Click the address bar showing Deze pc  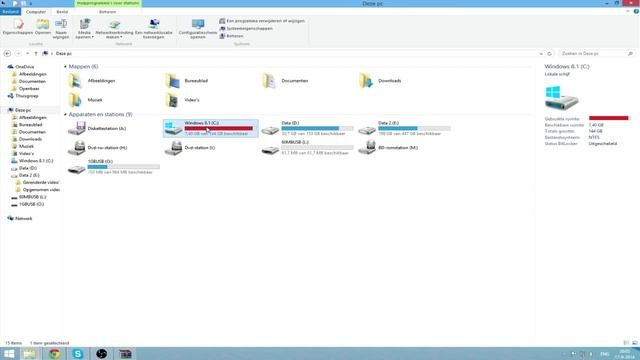coord(290,53)
